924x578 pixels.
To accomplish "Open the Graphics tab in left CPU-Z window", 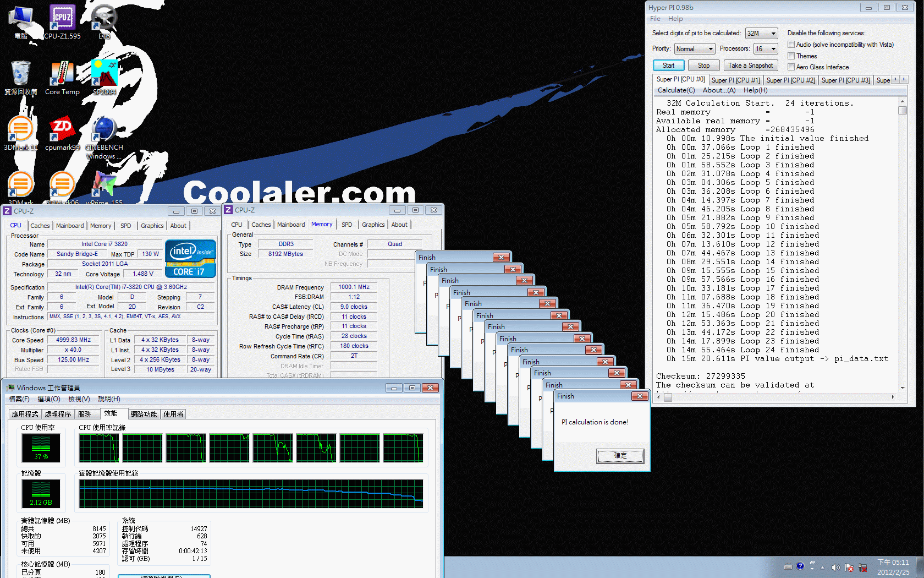I will (152, 226).
